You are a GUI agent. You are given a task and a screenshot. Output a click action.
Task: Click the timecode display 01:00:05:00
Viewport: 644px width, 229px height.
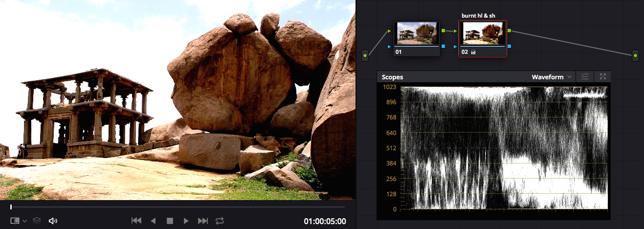(x=325, y=221)
